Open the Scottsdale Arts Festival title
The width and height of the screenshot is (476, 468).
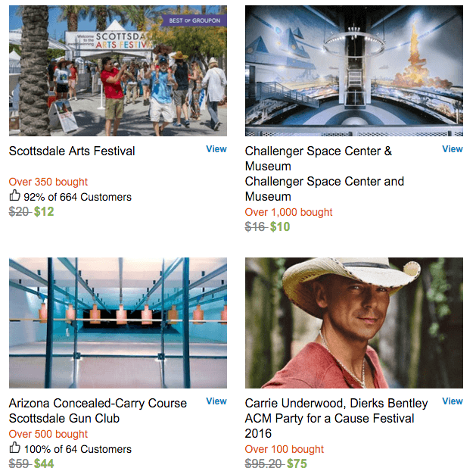(x=72, y=151)
